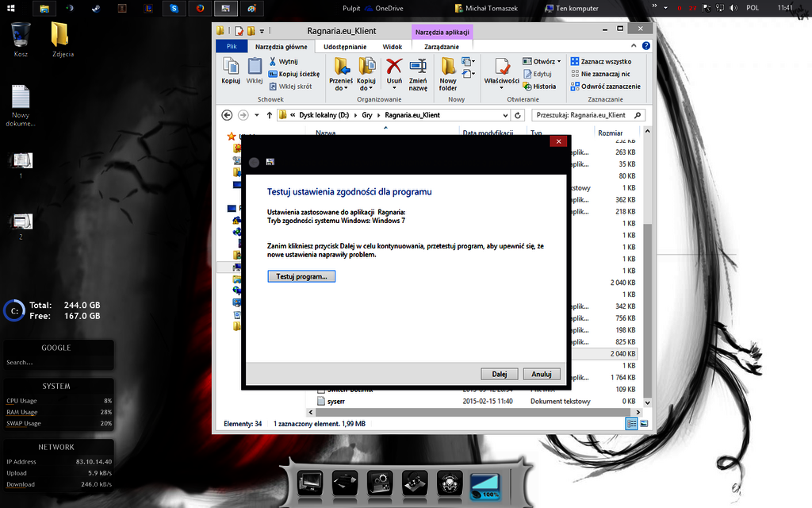Click Gry in the breadcrumb path

click(367, 115)
